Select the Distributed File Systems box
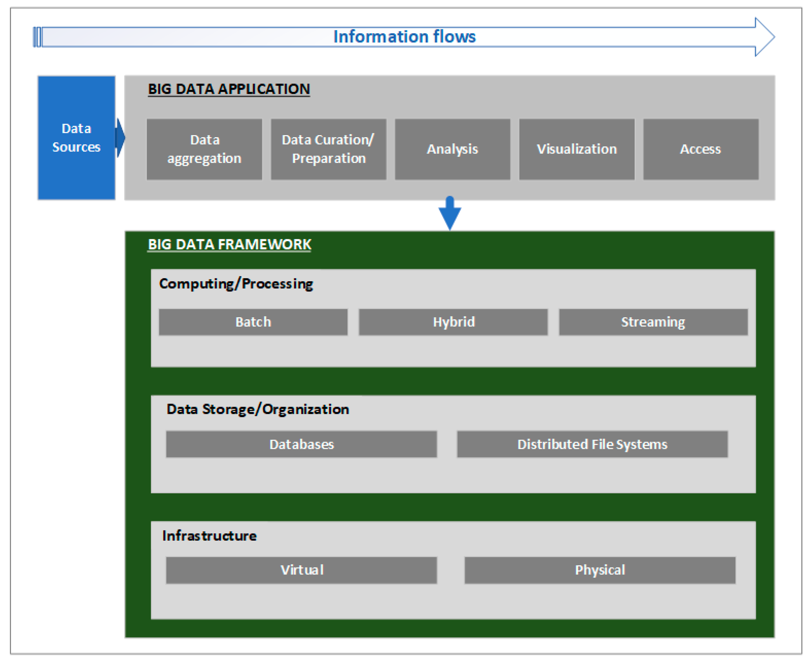Viewport: 812px width, 663px height. coord(592,445)
